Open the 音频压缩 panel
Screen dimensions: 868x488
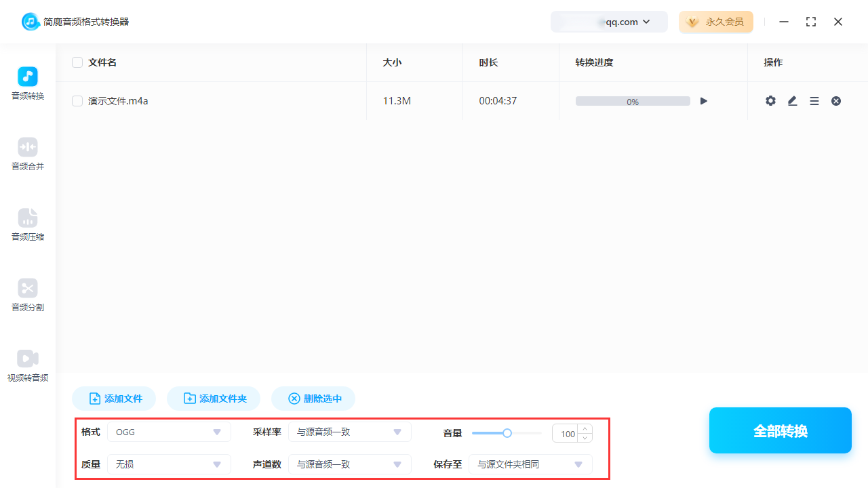tap(27, 224)
